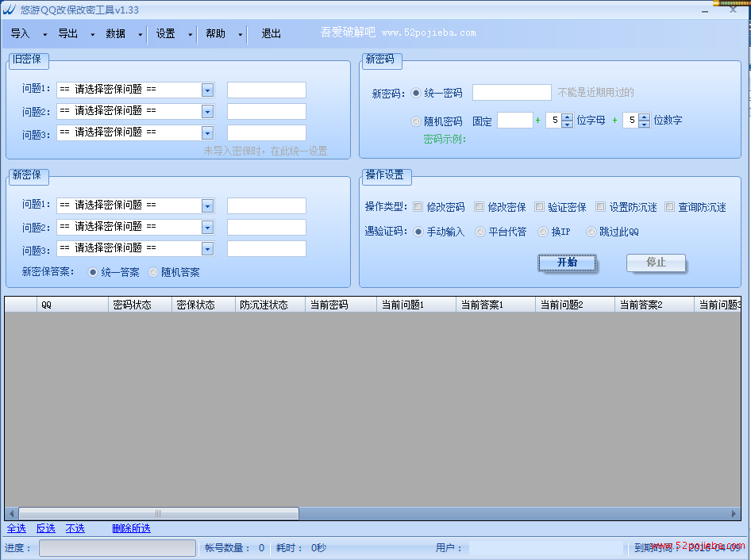Image resolution: width=751 pixels, height=560 pixels.
Task: Click the 当前答案1 column header
Action: tap(495, 305)
